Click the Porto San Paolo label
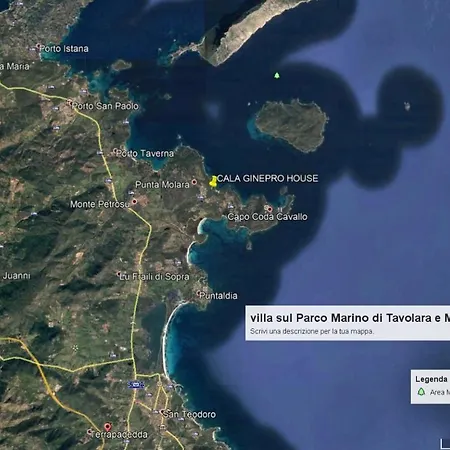The image size is (450, 450). pos(105,106)
